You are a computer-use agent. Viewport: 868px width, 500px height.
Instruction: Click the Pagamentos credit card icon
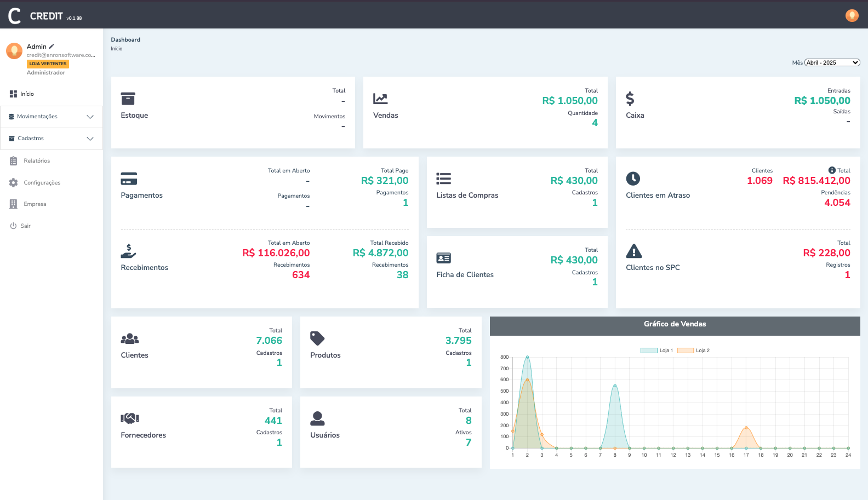(129, 179)
